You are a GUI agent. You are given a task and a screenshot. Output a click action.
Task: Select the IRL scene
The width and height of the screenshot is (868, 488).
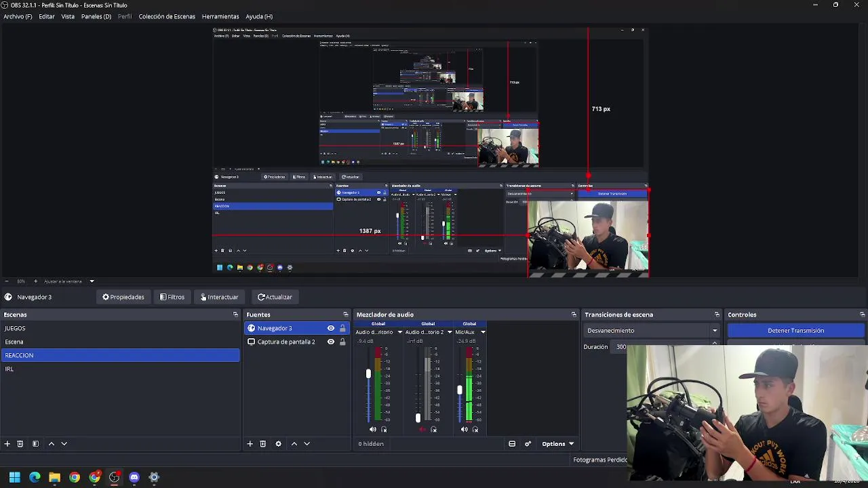(x=120, y=369)
